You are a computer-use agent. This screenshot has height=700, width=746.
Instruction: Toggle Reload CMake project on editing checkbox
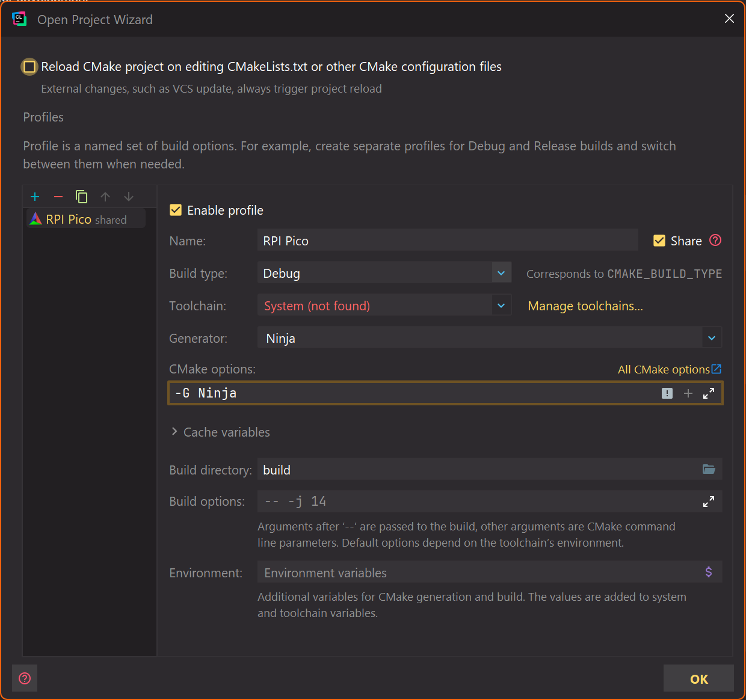pos(29,67)
